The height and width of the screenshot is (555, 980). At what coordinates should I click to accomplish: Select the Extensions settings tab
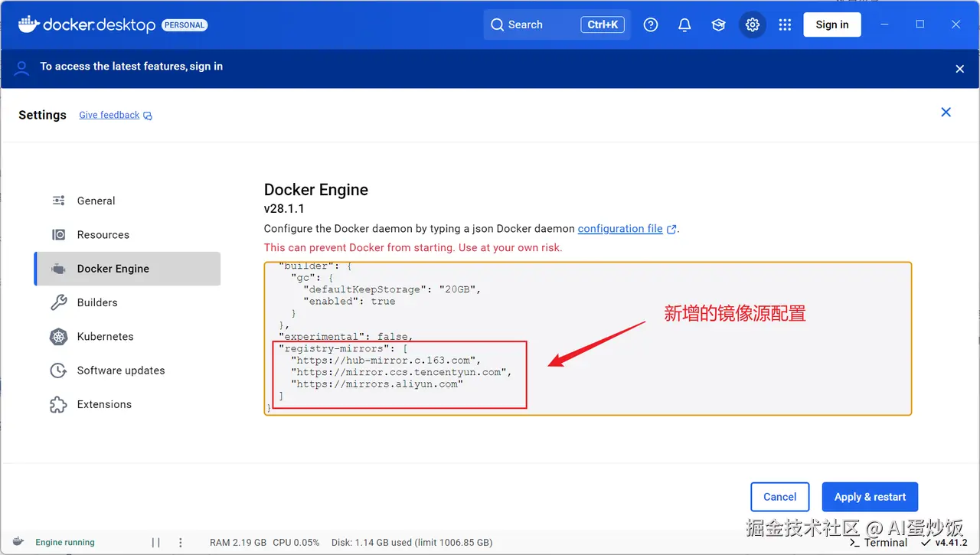(127, 404)
